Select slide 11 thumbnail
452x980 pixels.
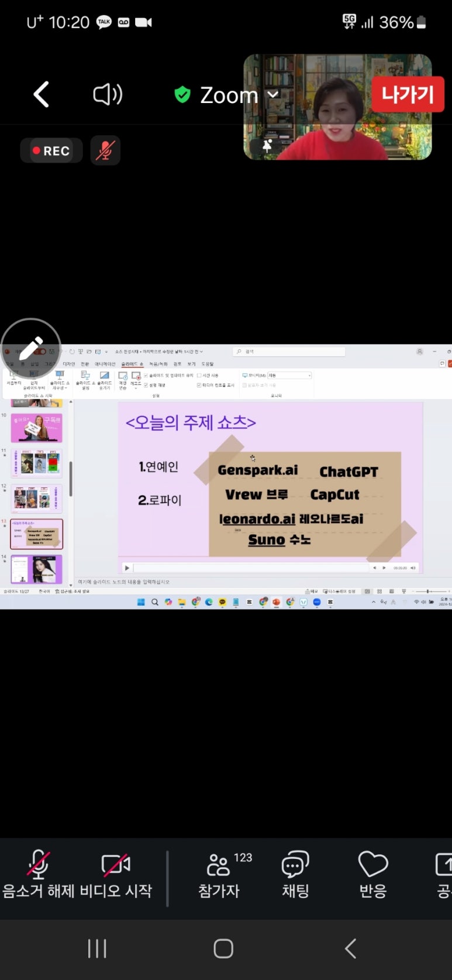pyautogui.click(x=36, y=463)
